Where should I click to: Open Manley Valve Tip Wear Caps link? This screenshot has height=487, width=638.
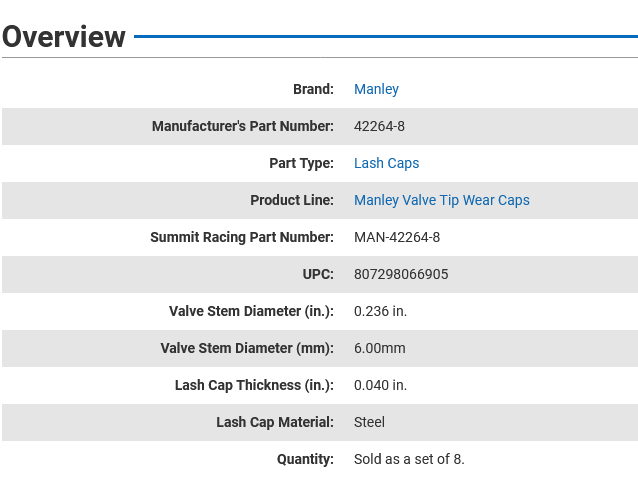tap(441, 200)
